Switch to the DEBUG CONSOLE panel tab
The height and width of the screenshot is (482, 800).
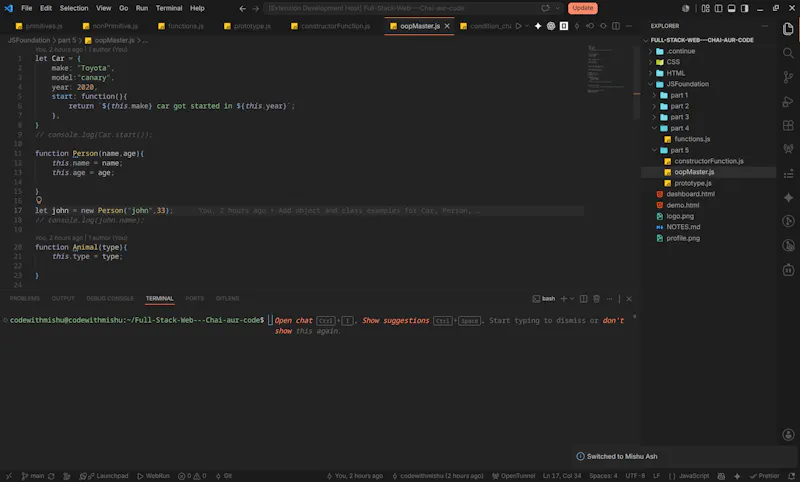tap(110, 299)
